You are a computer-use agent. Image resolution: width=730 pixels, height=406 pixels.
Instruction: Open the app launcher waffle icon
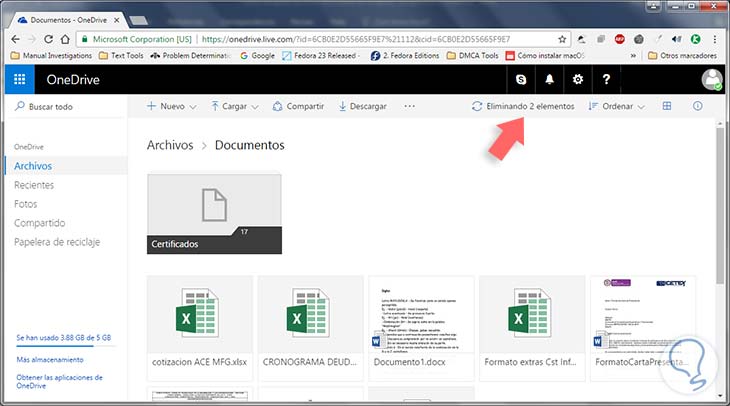click(20, 80)
